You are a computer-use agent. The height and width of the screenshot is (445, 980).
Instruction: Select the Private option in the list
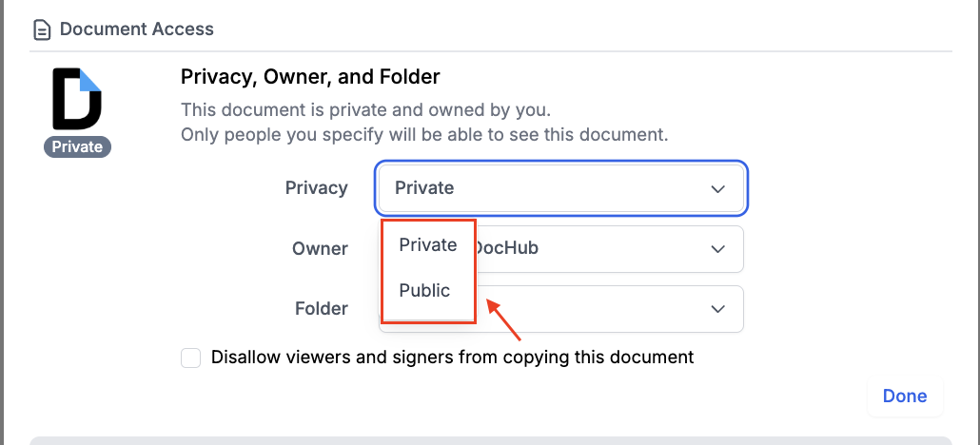428,245
